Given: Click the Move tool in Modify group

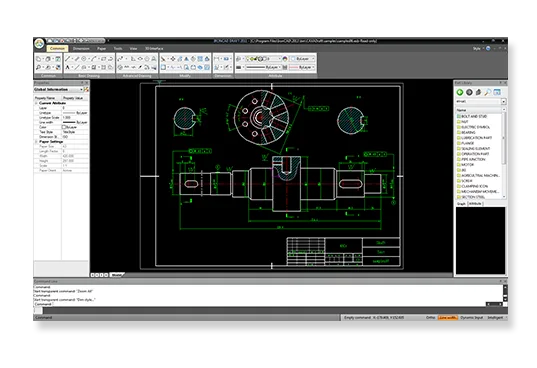Looking at the screenshot, I should click(x=173, y=59).
